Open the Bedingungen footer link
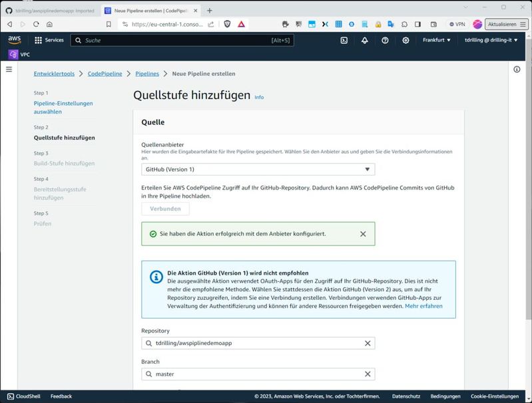532x403 pixels. [445, 396]
